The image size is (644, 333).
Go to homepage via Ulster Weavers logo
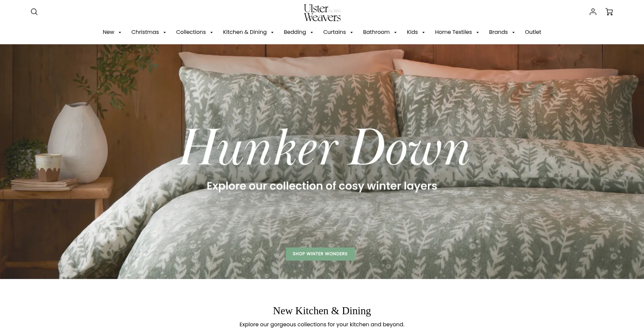pos(322,13)
